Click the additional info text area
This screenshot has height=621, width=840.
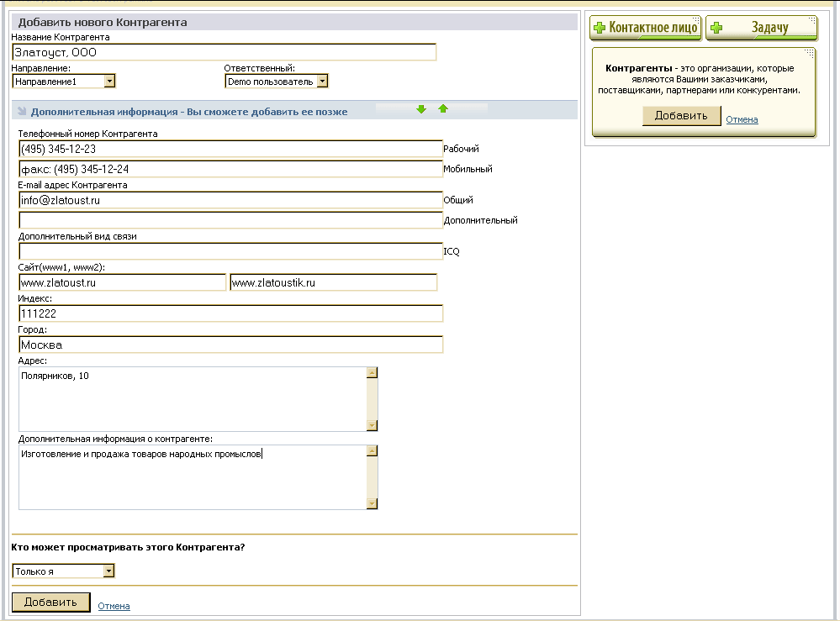[193, 477]
